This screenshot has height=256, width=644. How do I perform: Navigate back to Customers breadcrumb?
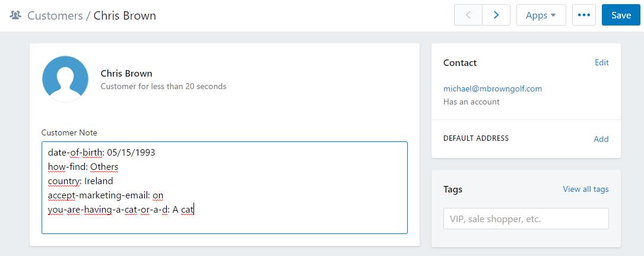pyautogui.click(x=55, y=15)
